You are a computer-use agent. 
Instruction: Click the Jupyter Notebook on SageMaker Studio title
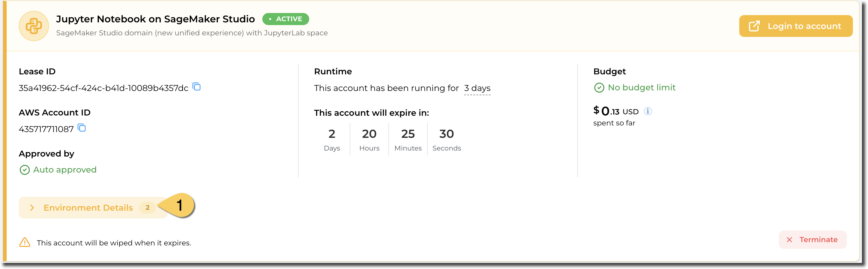point(155,19)
